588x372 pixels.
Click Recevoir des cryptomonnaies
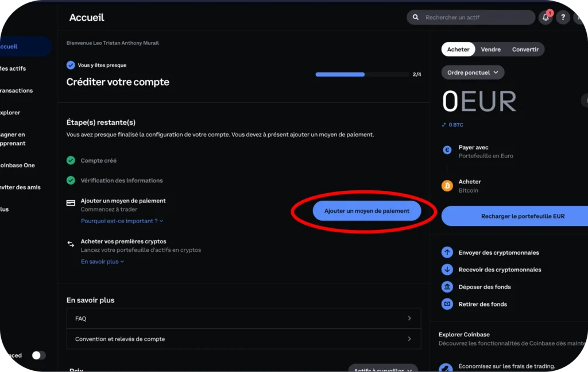[500, 270]
